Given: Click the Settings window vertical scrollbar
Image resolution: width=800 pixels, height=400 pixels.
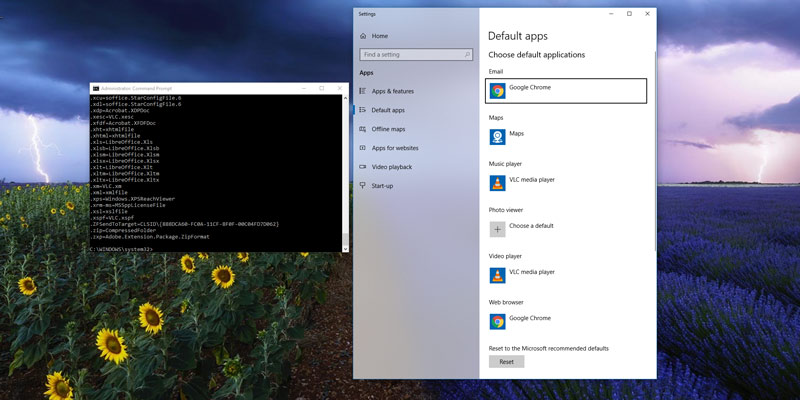Looking at the screenshot, I should (654, 150).
